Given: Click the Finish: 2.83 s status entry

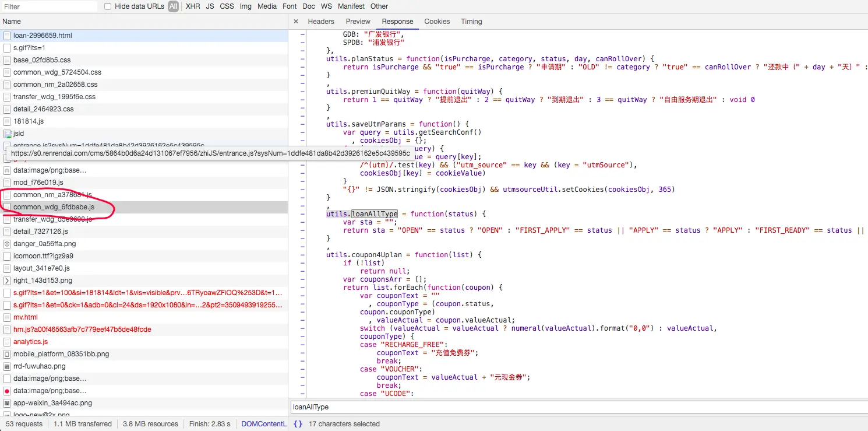Looking at the screenshot, I should pos(210,424).
